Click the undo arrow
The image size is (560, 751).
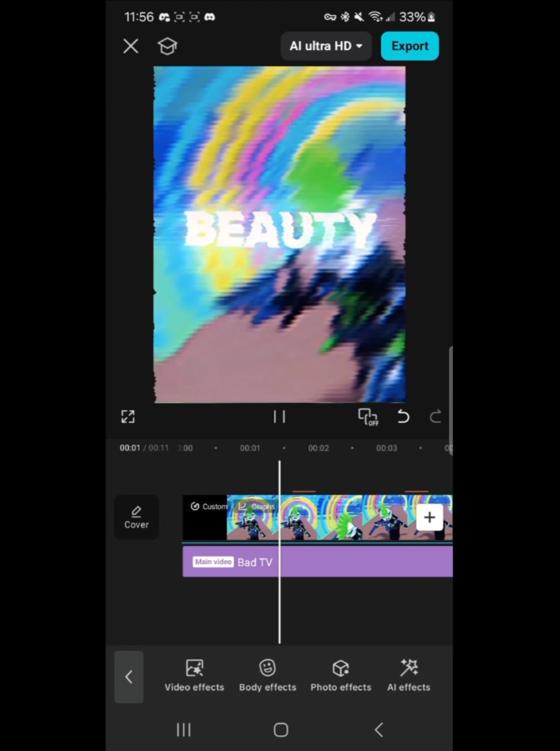(403, 417)
